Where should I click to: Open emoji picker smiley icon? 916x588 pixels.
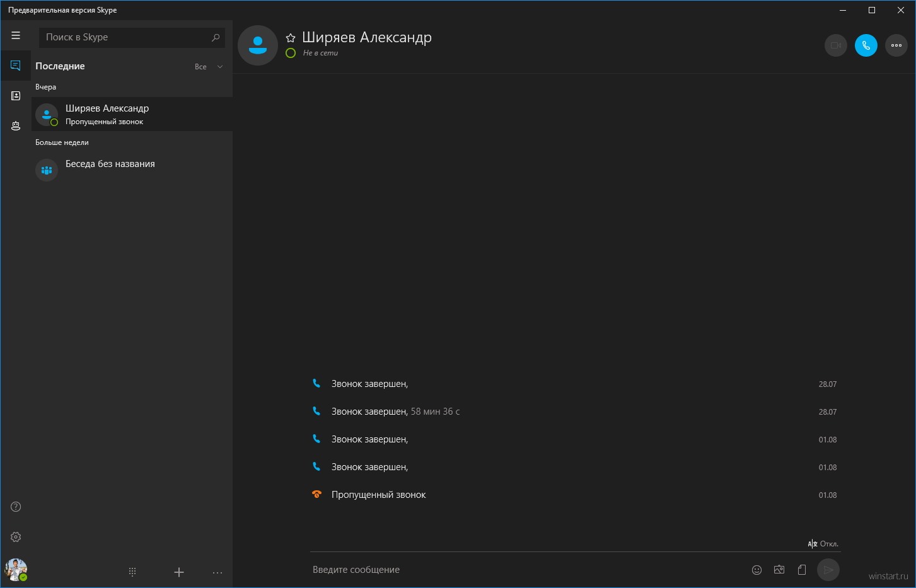click(x=757, y=570)
